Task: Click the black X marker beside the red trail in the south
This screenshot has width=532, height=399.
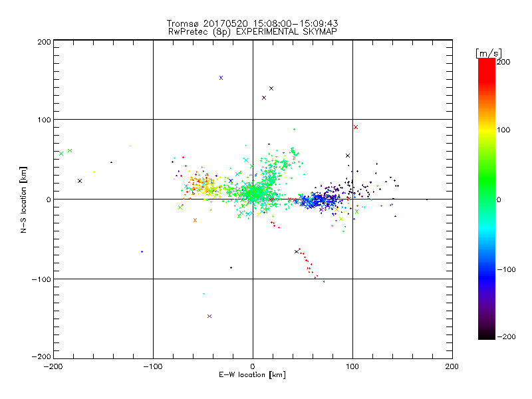Action: click(x=297, y=251)
